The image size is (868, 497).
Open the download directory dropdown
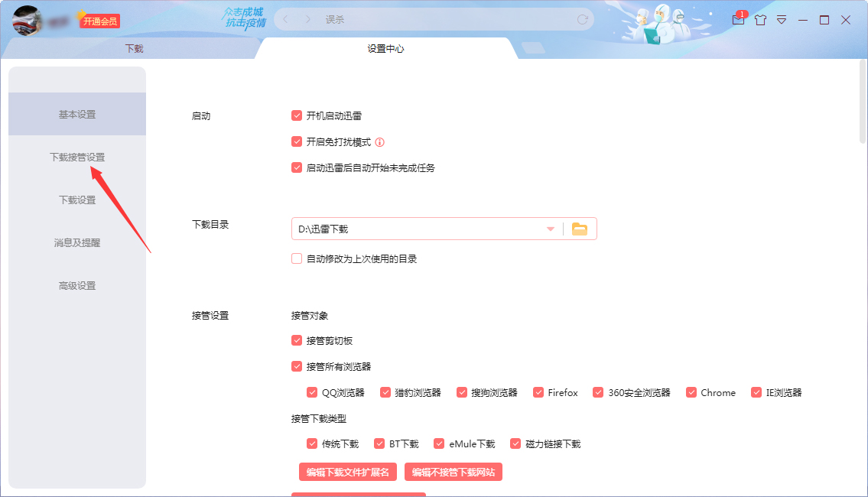(550, 228)
